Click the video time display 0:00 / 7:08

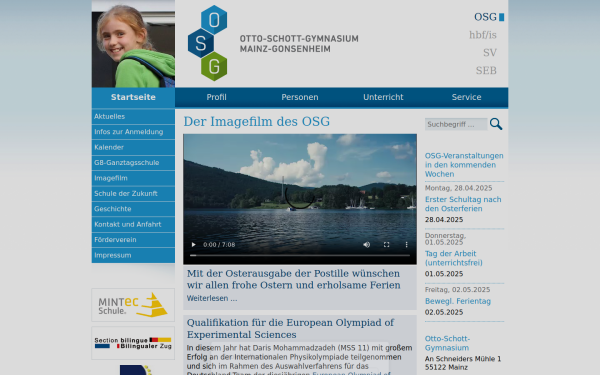tap(219, 245)
